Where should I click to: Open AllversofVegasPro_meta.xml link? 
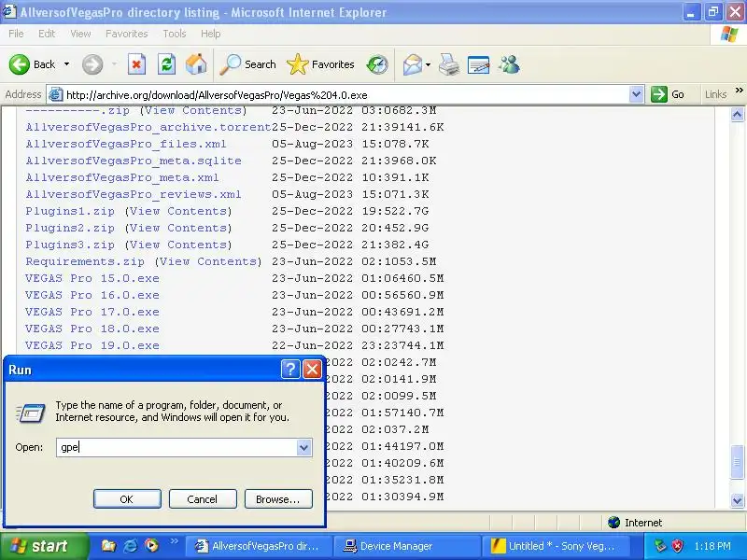[122, 177]
